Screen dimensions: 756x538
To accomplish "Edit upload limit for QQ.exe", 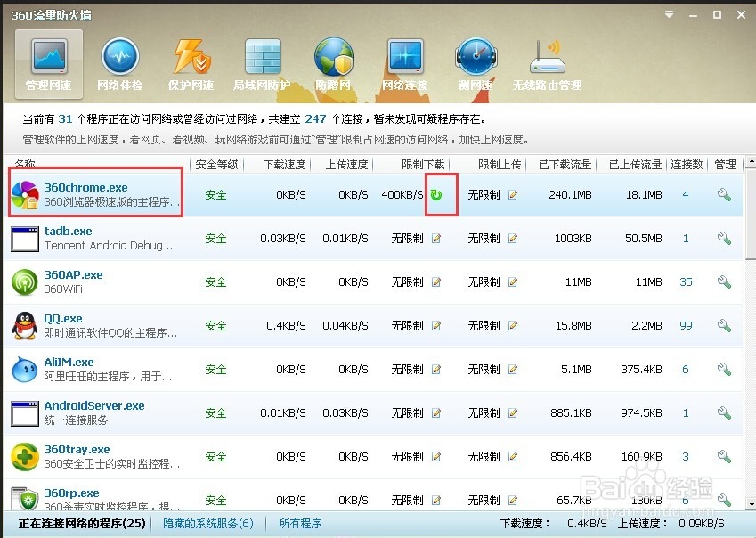I will [513, 325].
